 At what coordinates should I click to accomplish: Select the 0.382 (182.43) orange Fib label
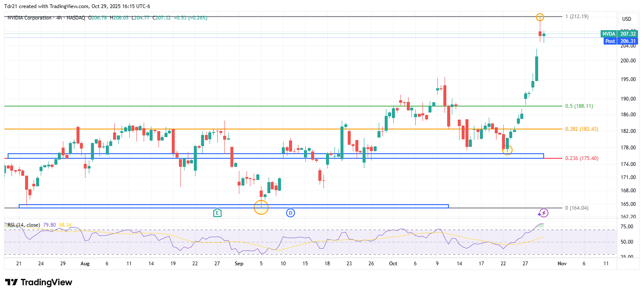pyautogui.click(x=582, y=129)
